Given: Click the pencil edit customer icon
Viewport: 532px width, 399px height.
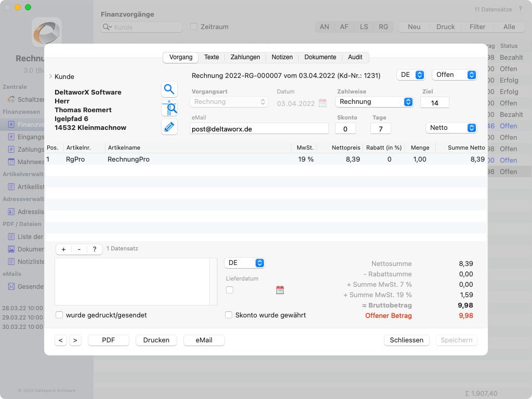Looking at the screenshot, I should click(169, 127).
